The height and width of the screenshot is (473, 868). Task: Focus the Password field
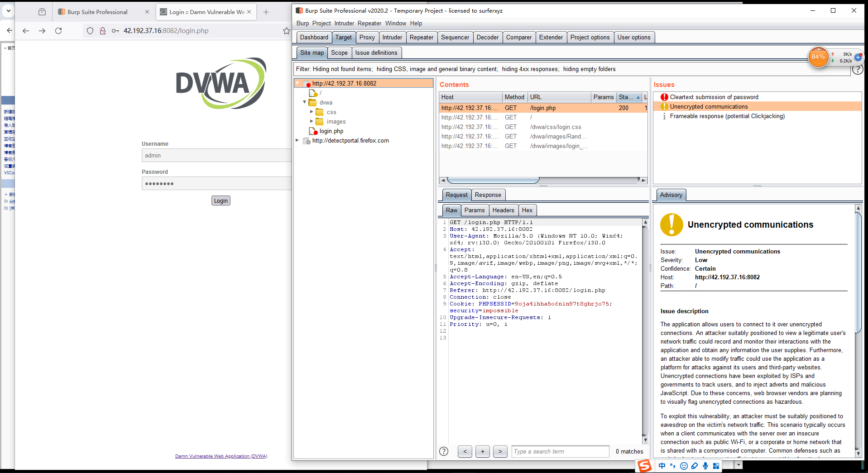[x=216, y=184]
